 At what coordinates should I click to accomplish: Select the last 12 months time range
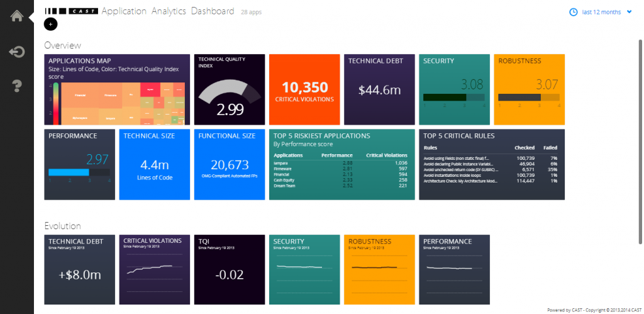click(601, 12)
